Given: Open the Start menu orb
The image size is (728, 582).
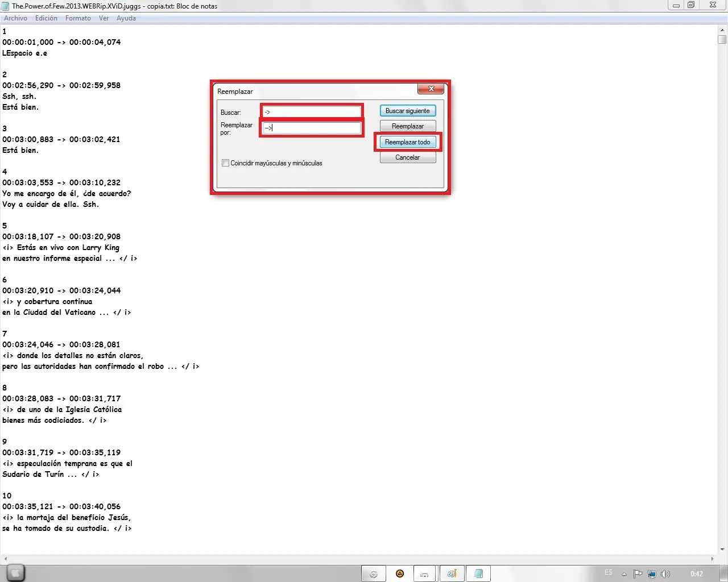Looking at the screenshot, I should click(x=15, y=573).
